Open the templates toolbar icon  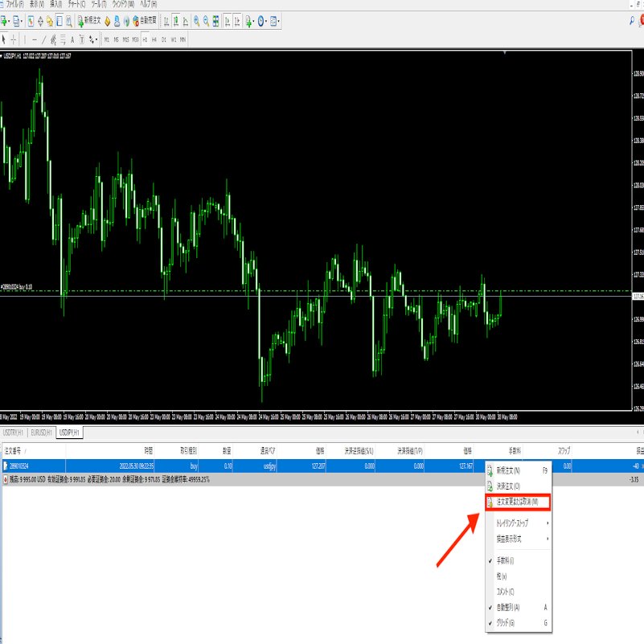click(274, 21)
